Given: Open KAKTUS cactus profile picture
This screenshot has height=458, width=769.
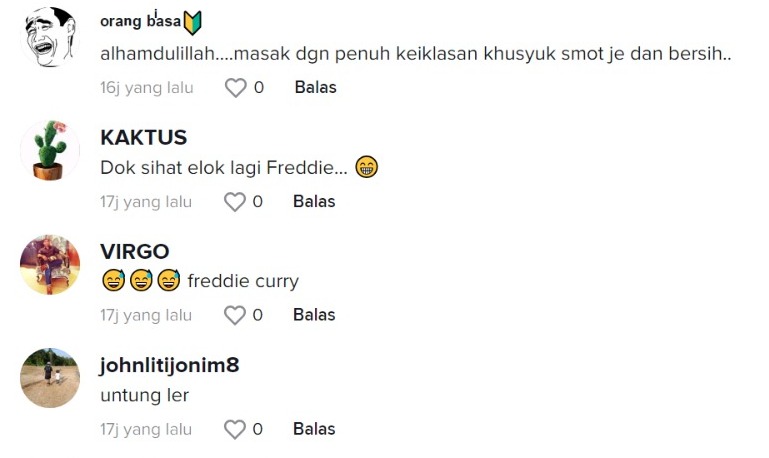Looking at the screenshot, I should click(x=50, y=150).
